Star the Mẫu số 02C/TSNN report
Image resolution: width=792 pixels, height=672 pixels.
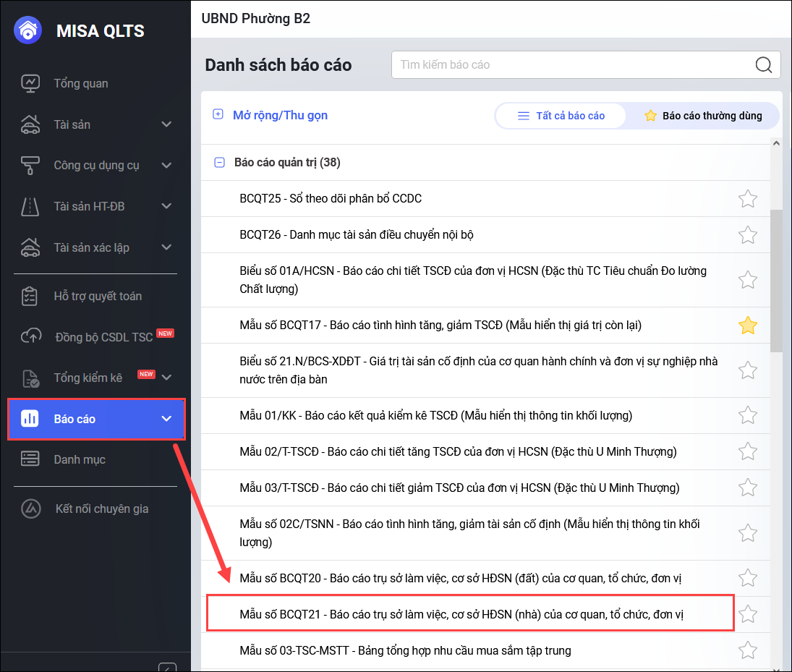748,533
